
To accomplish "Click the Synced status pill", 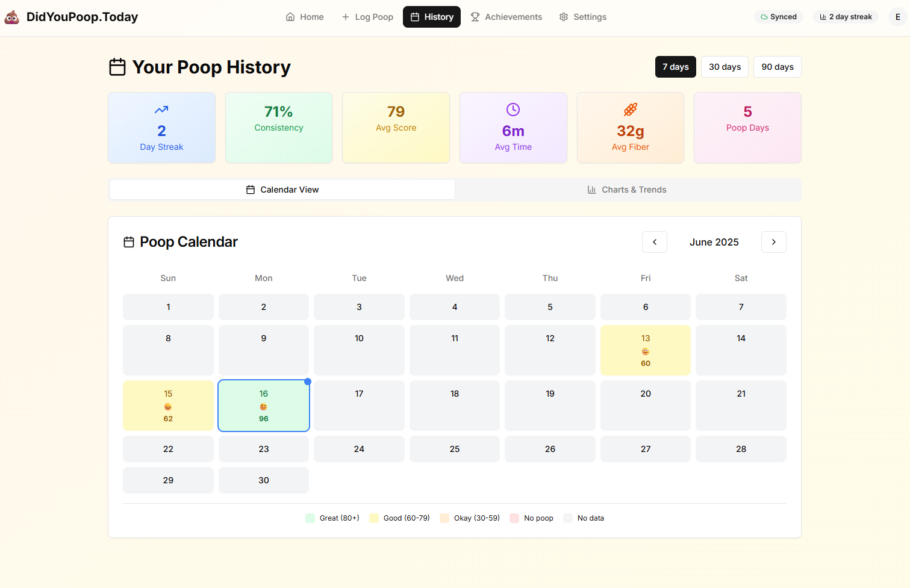I will [779, 17].
